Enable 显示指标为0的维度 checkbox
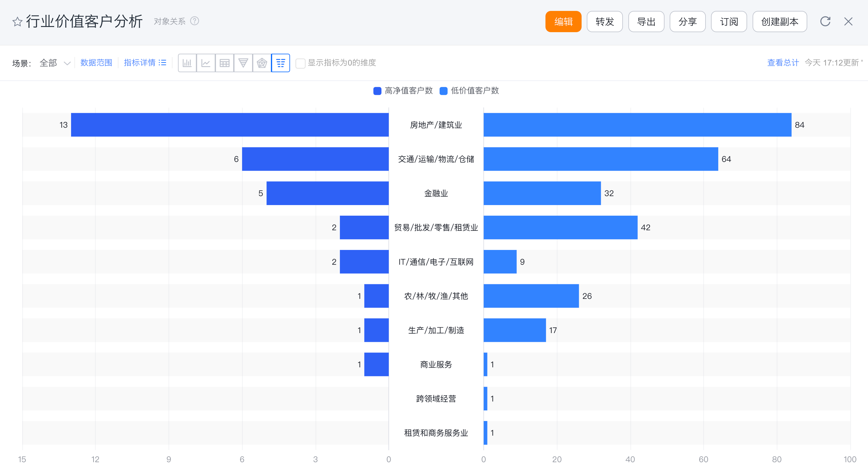The height and width of the screenshot is (472, 868). pos(300,63)
